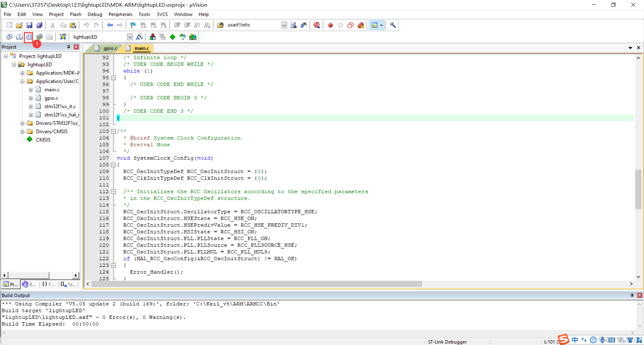644x345 pixels.
Task: Collapse the Application/User/Core folder
Action: 22,81
